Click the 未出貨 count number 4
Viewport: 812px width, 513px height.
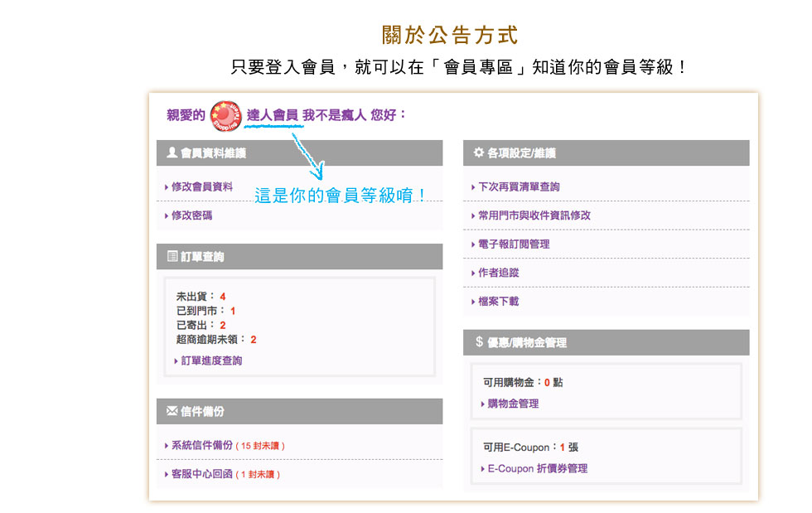(x=223, y=297)
